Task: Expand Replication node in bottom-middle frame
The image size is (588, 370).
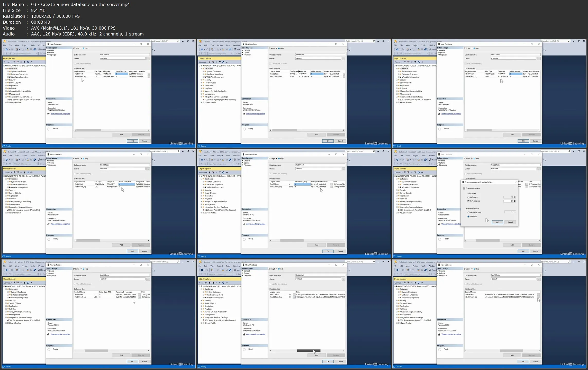Action: click(x=201, y=306)
